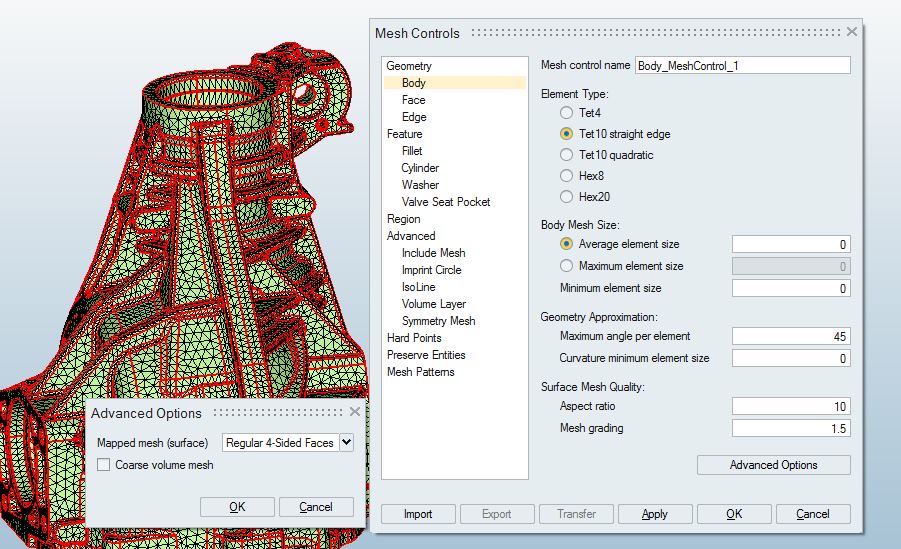Click the Curvature minimum element size field

pyautogui.click(x=791, y=358)
